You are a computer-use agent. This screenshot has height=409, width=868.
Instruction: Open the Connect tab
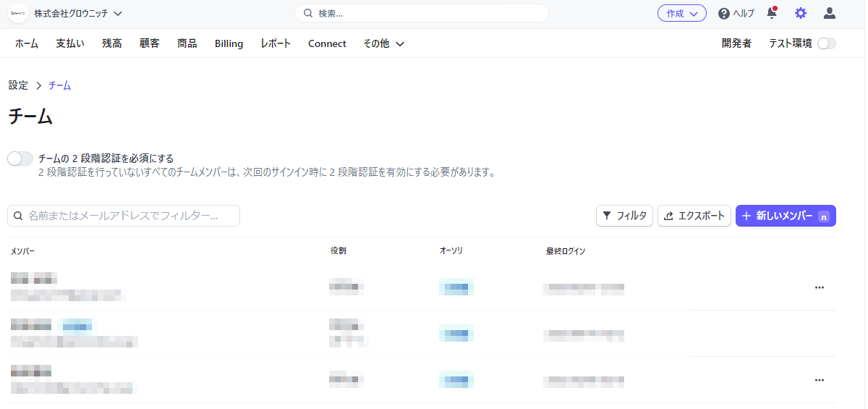pyautogui.click(x=327, y=43)
